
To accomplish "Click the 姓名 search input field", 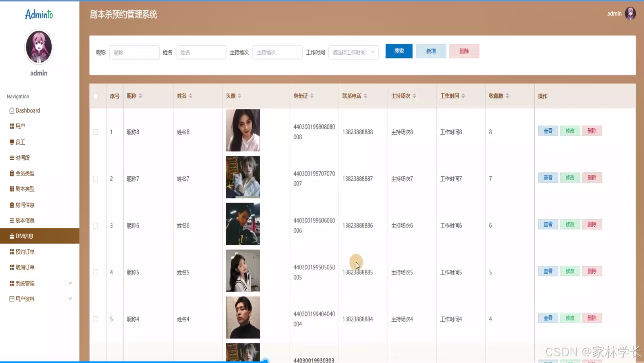I will 201,52.
